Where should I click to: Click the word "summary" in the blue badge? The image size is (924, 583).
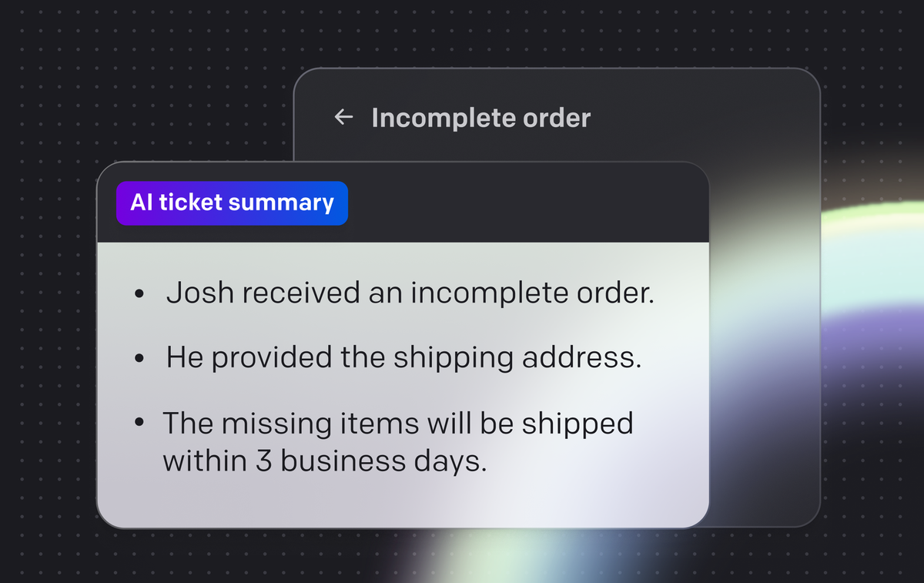282,203
